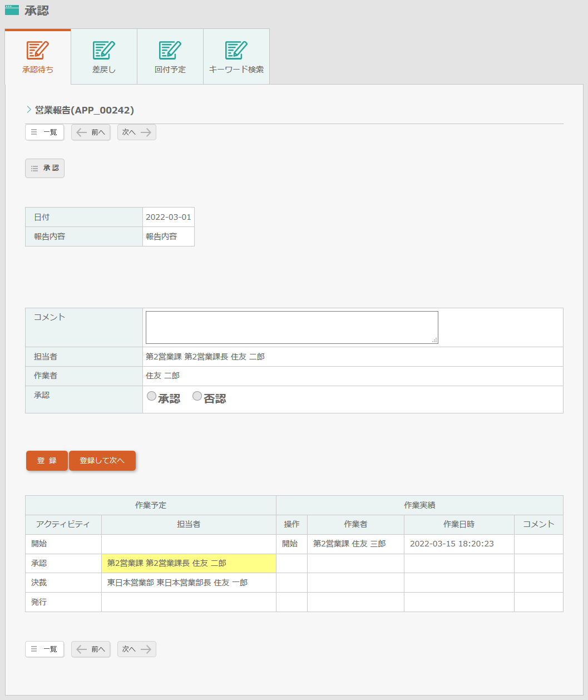Go to the キーワード検索 tab
Viewport: 588px width, 700px height.
coord(236,57)
